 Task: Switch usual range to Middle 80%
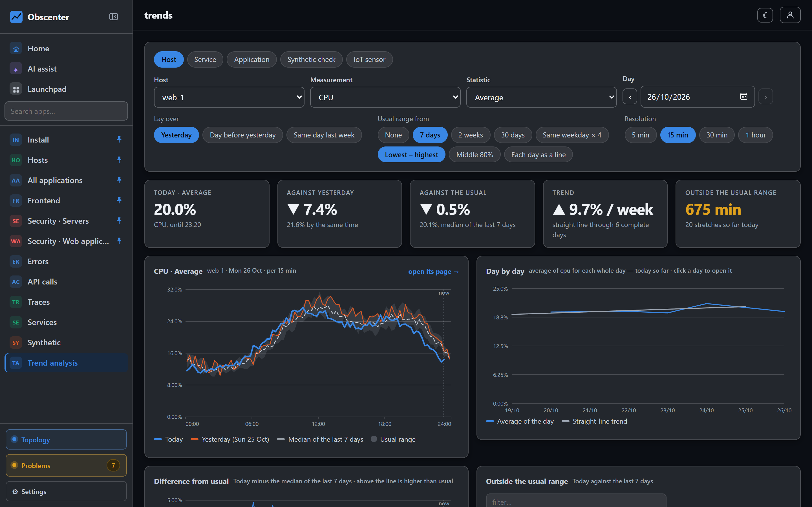(x=475, y=155)
